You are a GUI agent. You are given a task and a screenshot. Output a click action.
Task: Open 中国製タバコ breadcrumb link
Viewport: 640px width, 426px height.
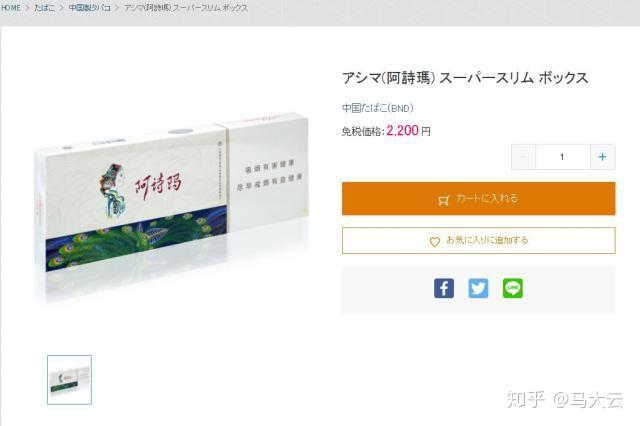89,8
